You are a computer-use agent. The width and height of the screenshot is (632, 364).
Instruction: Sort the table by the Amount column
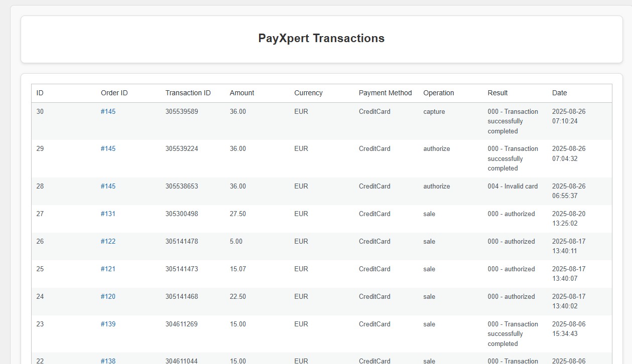click(242, 93)
